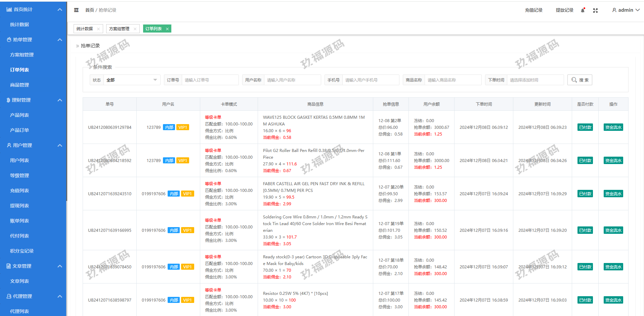Click the hamburger menu collapse icon
The width and height of the screenshot is (644, 316).
click(x=76, y=10)
